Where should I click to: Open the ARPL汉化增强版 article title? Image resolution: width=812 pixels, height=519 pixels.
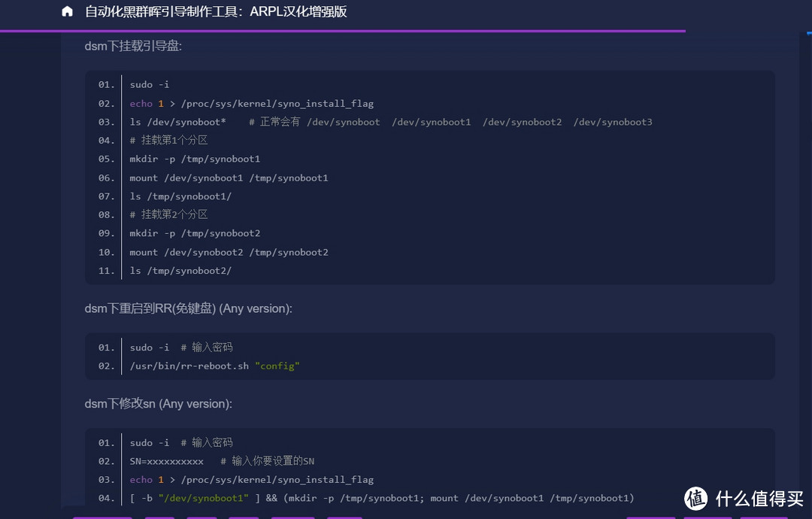pyautogui.click(x=216, y=12)
